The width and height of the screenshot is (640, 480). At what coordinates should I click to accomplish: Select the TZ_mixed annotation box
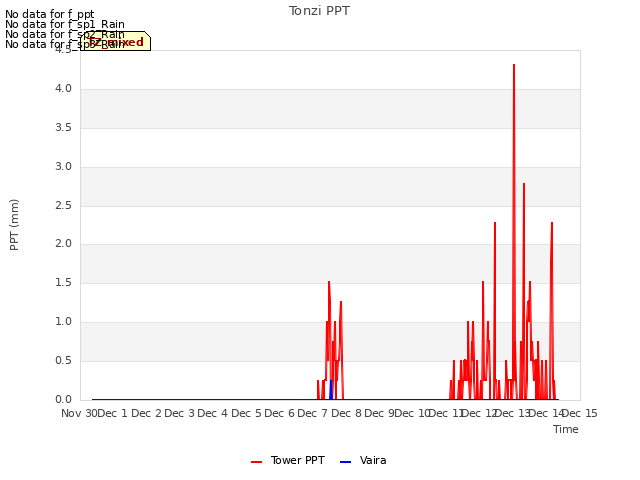116,41
